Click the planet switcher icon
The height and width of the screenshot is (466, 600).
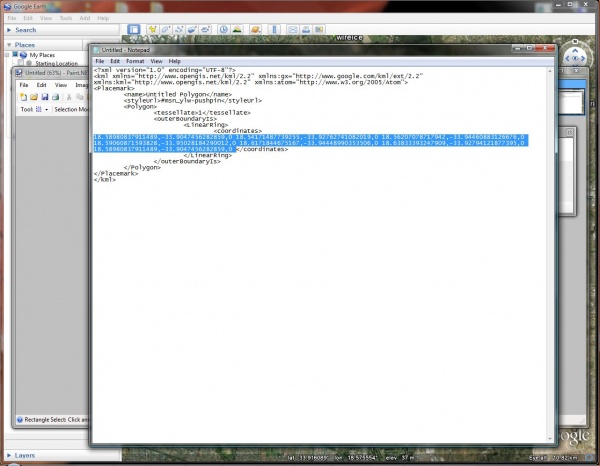(x=255, y=29)
